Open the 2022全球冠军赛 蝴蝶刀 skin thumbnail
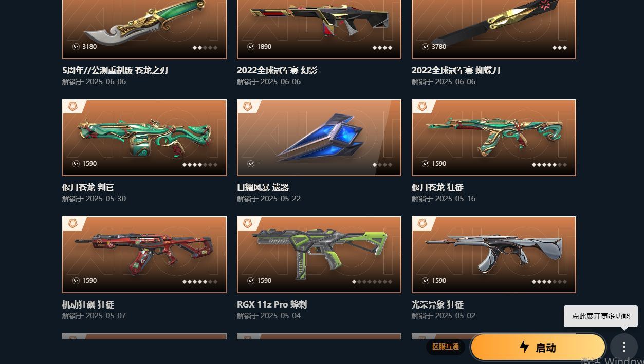The height and width of the screenshot is (364, 644). click(494, 29)
